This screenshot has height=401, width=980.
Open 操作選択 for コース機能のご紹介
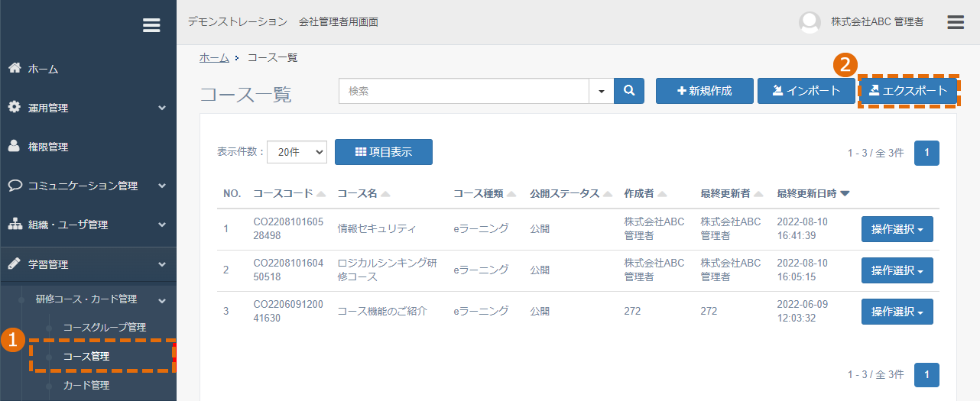(x=897, y=312)
